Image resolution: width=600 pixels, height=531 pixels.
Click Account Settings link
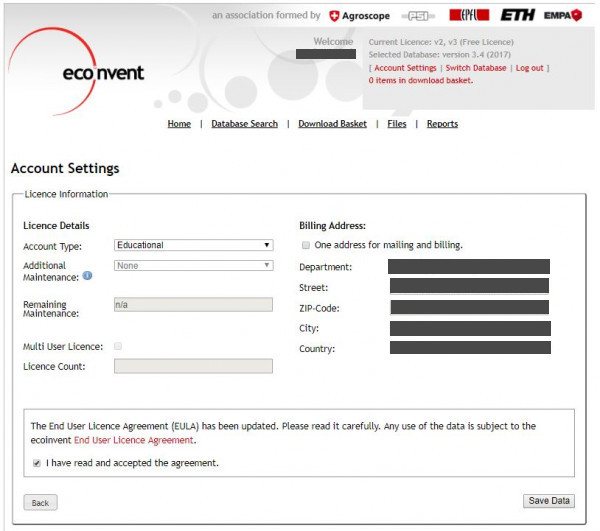pyautogui.click(x=405, y=68)
